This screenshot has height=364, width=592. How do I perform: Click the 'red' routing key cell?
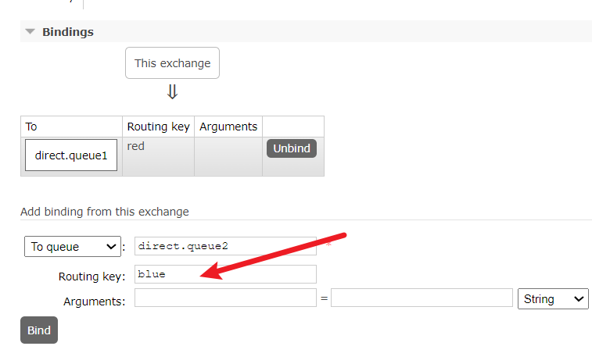136,146
